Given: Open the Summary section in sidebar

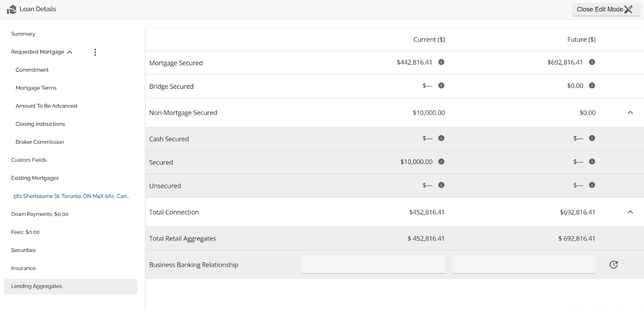Looking at the screenshot, I should (23, 34).
